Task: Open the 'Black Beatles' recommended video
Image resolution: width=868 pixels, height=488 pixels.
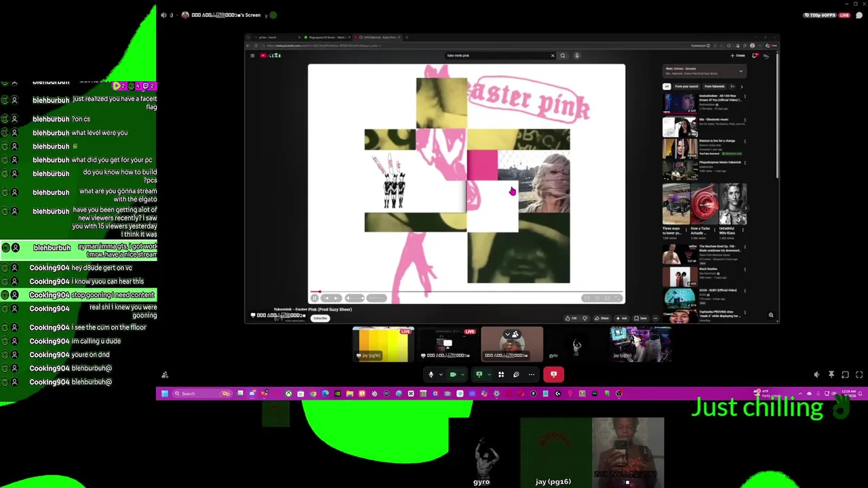Action: [x=679, y=277]
